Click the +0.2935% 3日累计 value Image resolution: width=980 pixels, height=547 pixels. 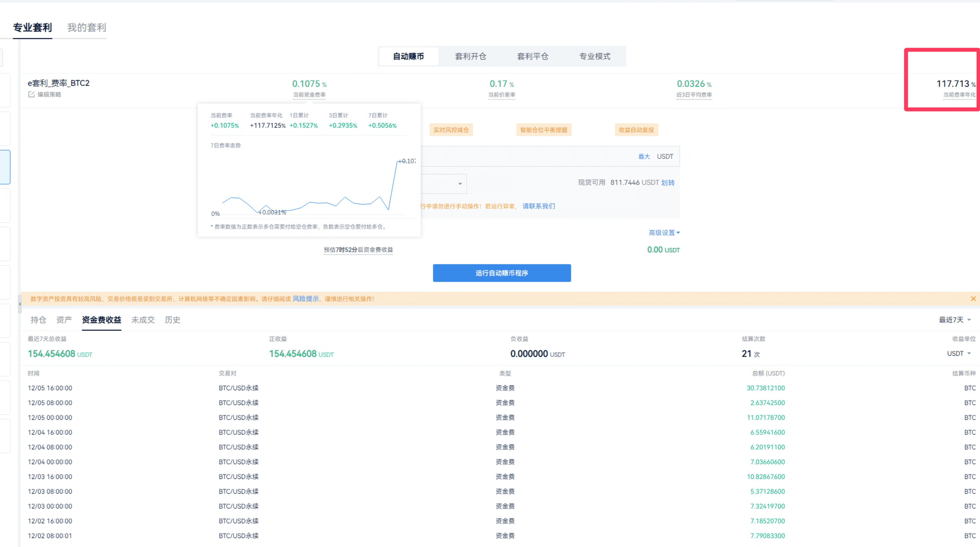coord(343,126)
